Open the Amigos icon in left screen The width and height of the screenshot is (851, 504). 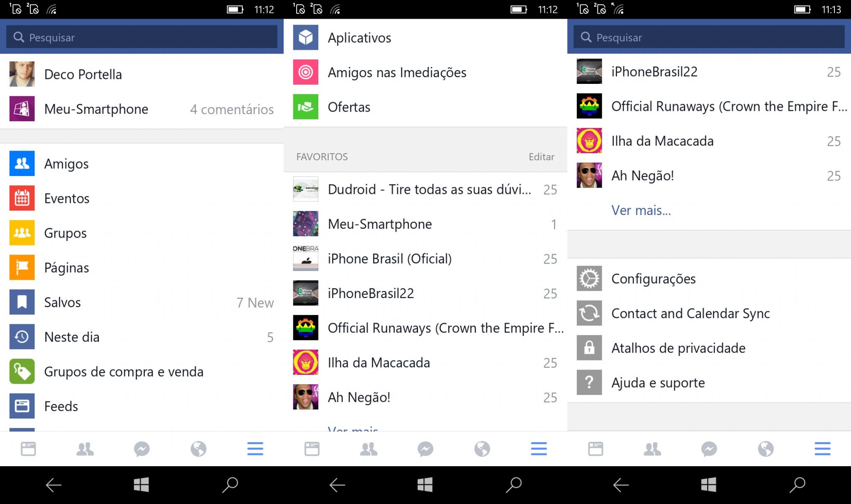22,164
